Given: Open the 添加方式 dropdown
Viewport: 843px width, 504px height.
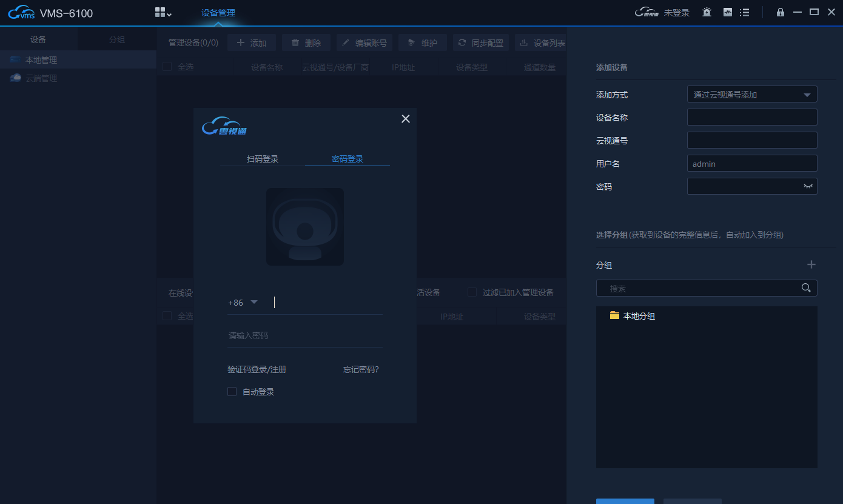Looking at the screenshot, I should (x=752, y=95).
